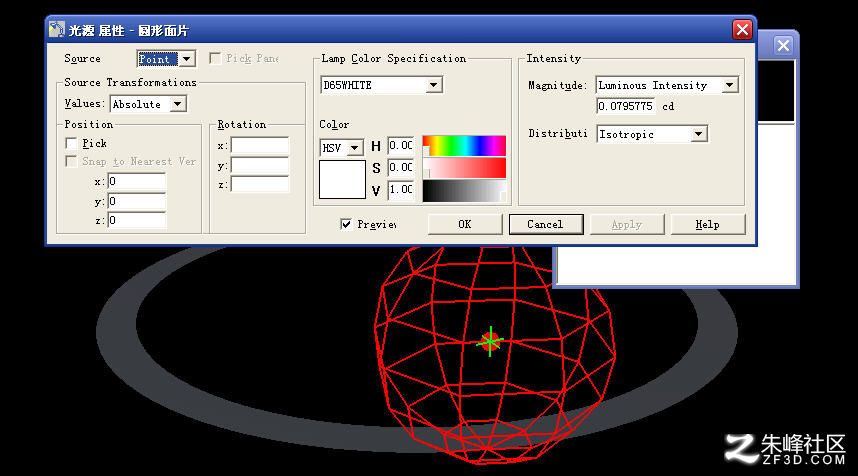Click the red saturation slider bar
Image resolution: width=858 pixels, height=476 pixels.
pos(464,168)
